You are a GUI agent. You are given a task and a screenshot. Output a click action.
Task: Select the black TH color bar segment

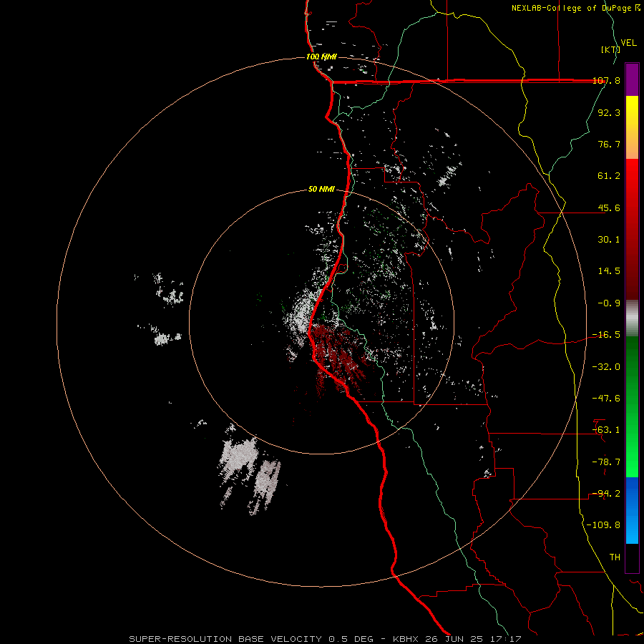(632, 558)
